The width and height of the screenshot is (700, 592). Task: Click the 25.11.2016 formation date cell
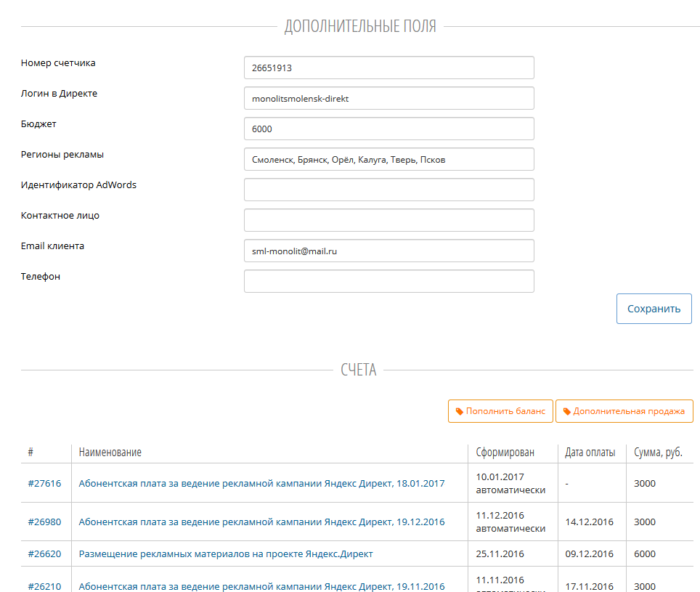click(500, 554)
